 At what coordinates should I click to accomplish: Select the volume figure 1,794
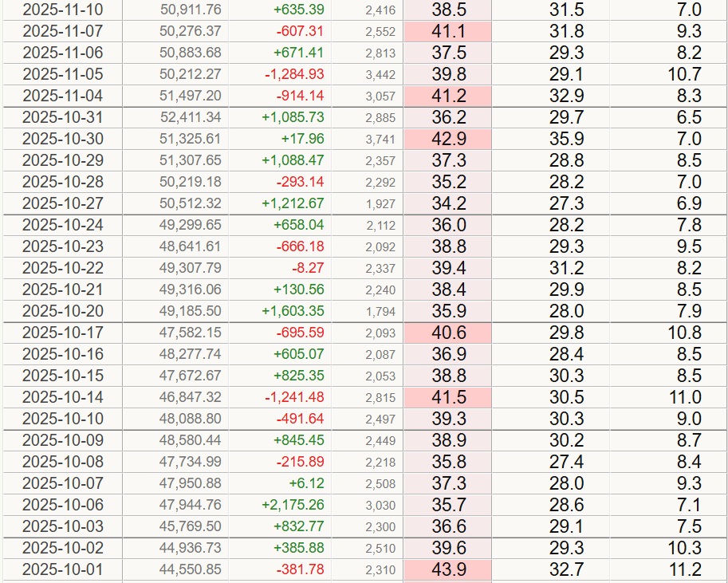[x=380, y=311]
